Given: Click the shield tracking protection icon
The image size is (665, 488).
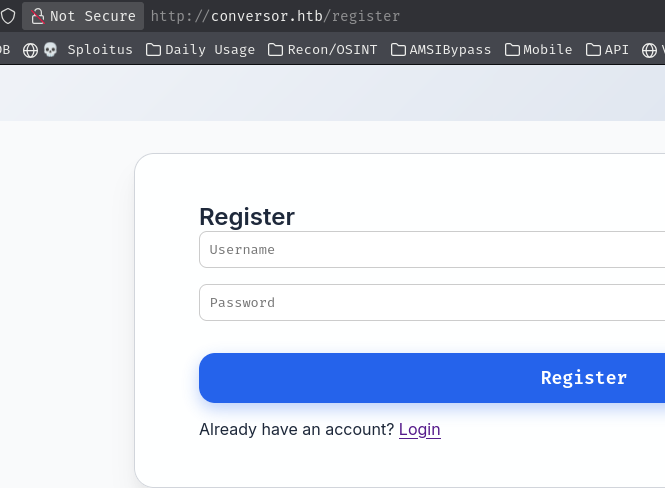Looking at the screenshot, I should click(8, 16).
